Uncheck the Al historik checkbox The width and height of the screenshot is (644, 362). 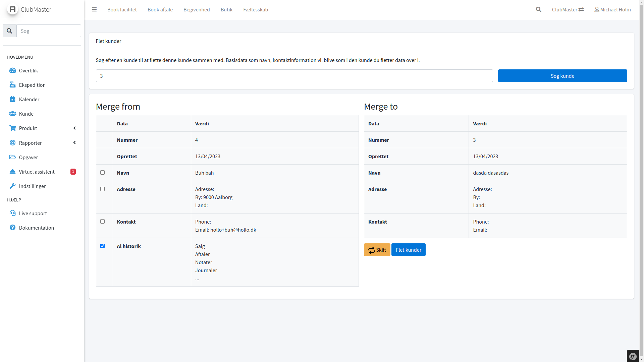point(103,246)
